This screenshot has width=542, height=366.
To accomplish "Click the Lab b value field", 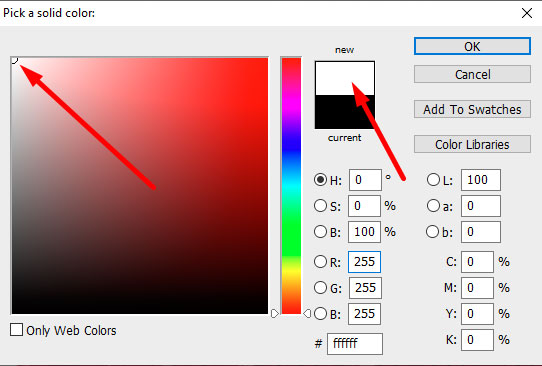I will click(481, 232).
